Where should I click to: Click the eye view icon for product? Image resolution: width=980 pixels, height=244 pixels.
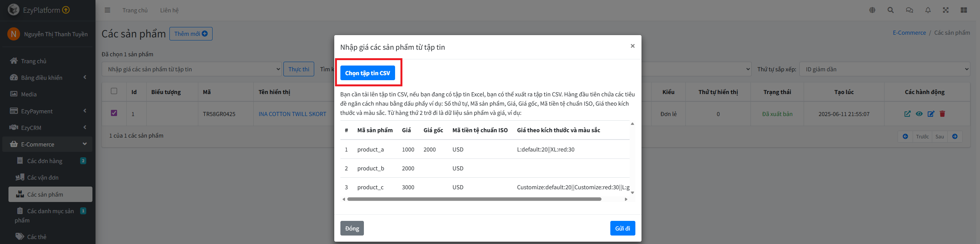[919, 114]
